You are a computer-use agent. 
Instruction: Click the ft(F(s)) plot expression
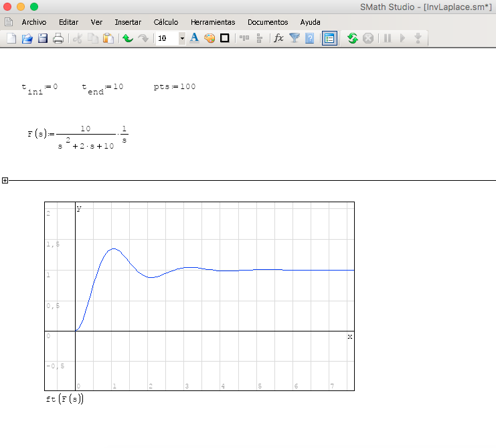coord(64,399)
